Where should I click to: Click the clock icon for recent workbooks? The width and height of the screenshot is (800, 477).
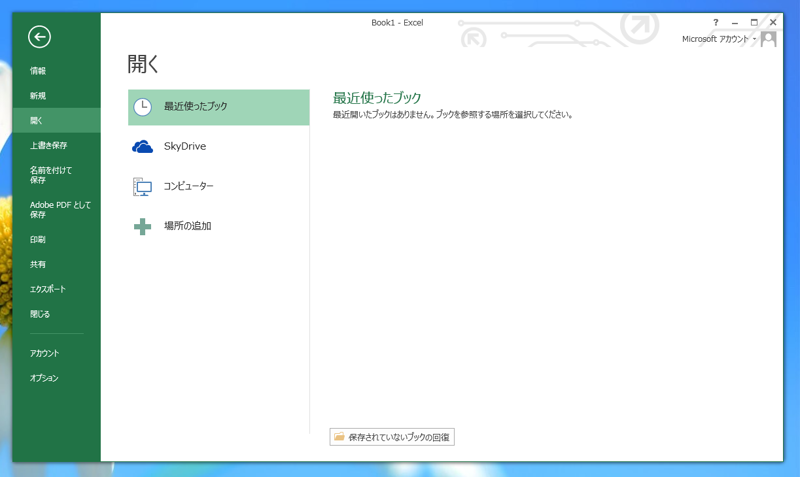(142, 107)
